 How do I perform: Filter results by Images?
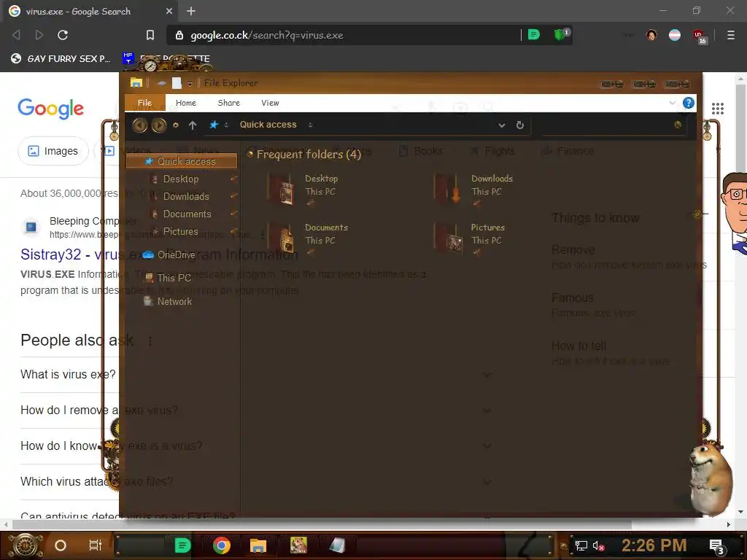pos(53,151)
